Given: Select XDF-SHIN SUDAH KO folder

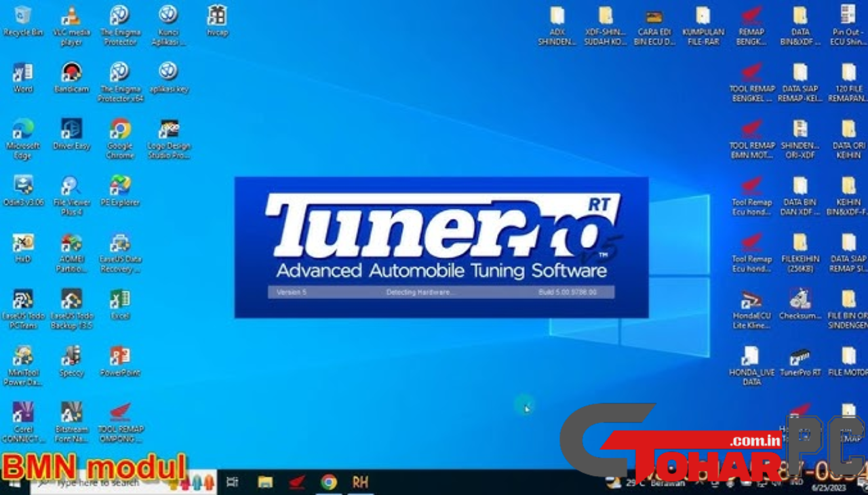Looking at the screenshot, I should [606, 26].
